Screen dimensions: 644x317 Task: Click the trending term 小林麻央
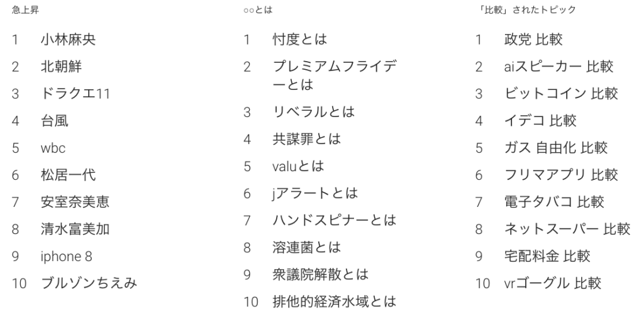coord(68,40)
